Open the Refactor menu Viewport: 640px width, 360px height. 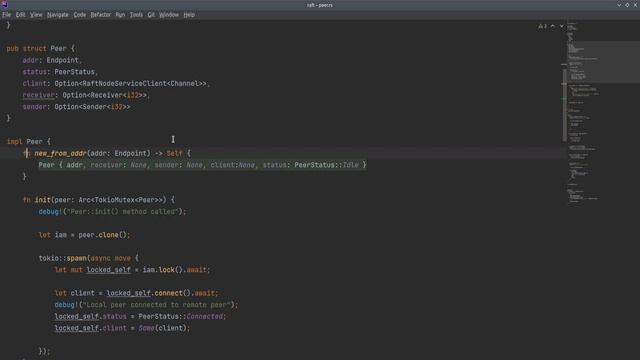pyautogui.click(x=100, y=15)
